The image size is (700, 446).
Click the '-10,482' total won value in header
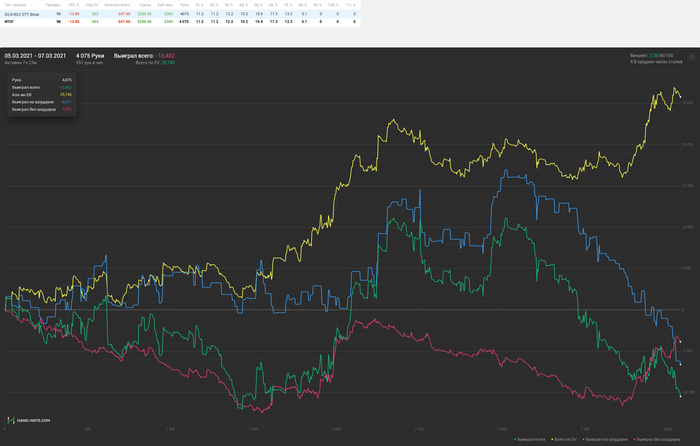(x=165, y=56)
